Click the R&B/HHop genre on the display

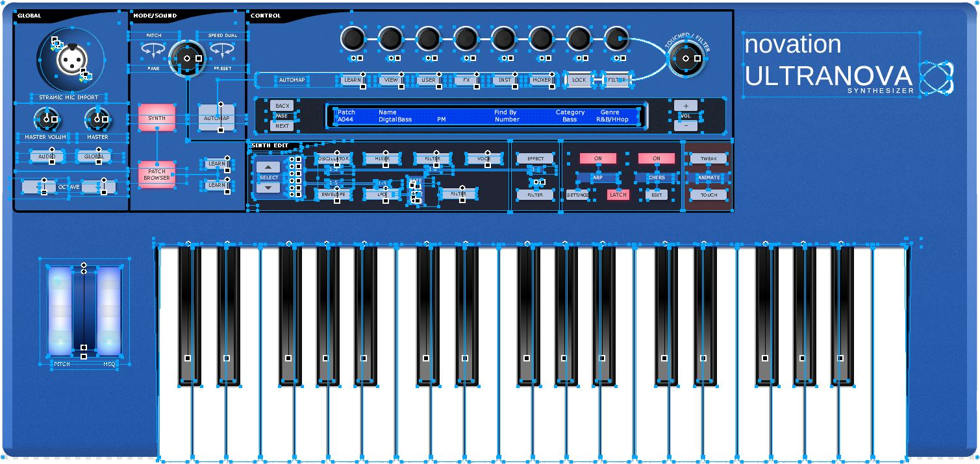click(612, 119)
